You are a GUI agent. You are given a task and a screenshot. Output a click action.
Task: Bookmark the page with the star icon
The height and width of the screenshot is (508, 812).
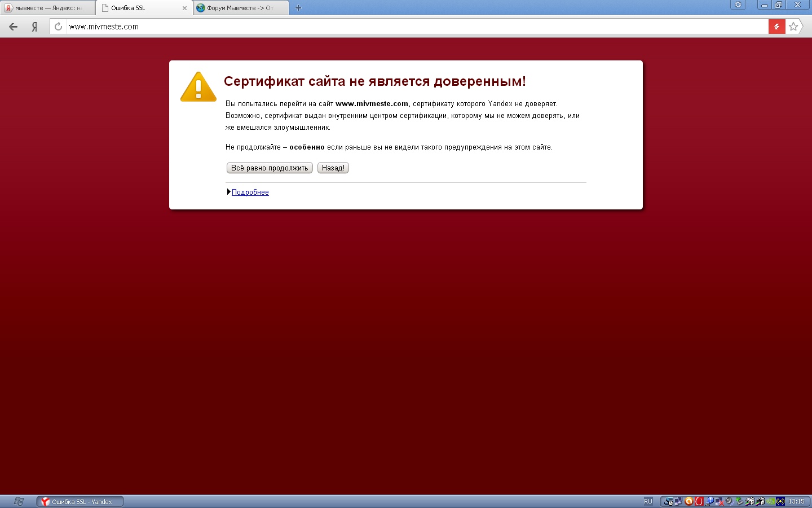tap(793, 27)
